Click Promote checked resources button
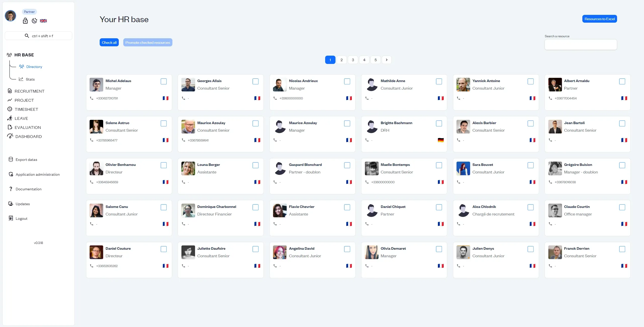Image resolution: width=644 pixels, height=327 pixels. [148, 42]
